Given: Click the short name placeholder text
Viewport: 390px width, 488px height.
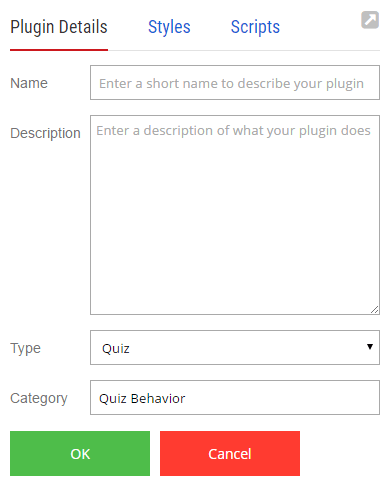Looking at the screenshot, I should pos(231,84).
